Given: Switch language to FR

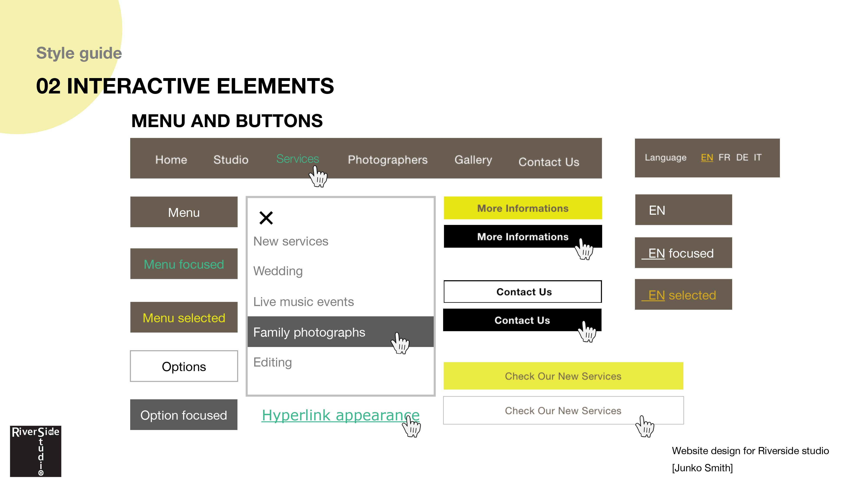Looking at the screenshot, I should [724, 157].
